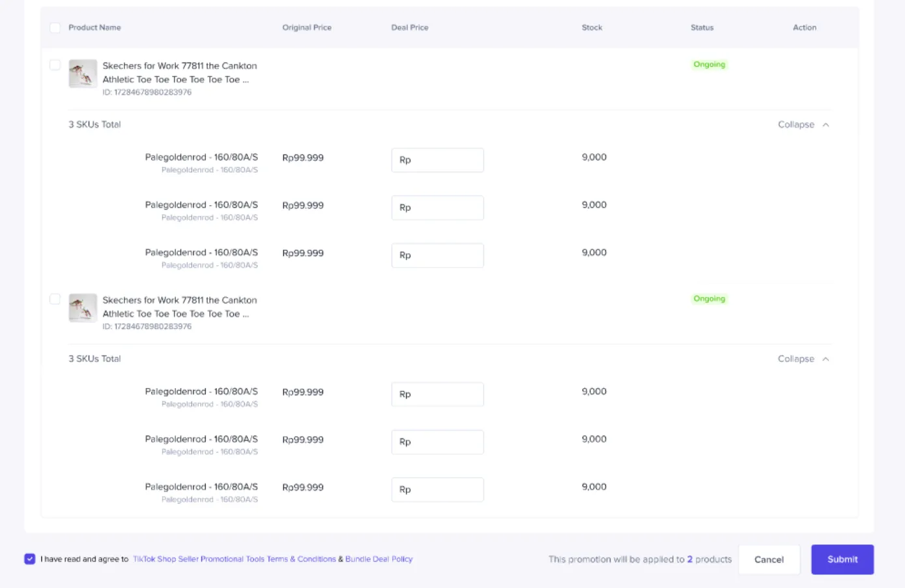Click the second product's shoe thumbnail

(83, 308)
